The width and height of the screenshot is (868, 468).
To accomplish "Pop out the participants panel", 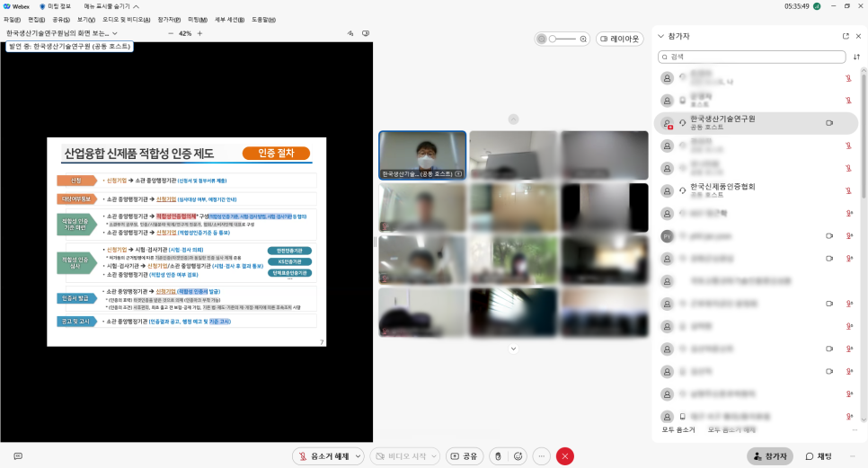I will [x=846, y=36].
